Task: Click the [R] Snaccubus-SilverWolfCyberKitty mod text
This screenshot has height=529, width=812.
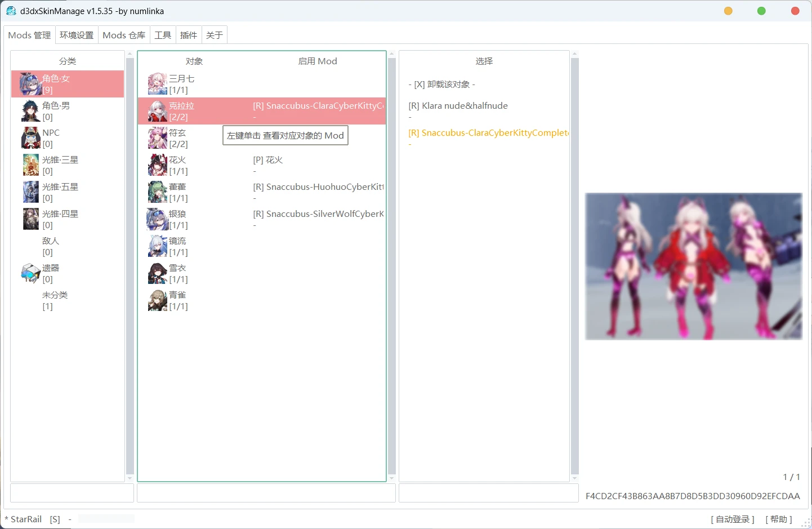Action: [318, 214]
